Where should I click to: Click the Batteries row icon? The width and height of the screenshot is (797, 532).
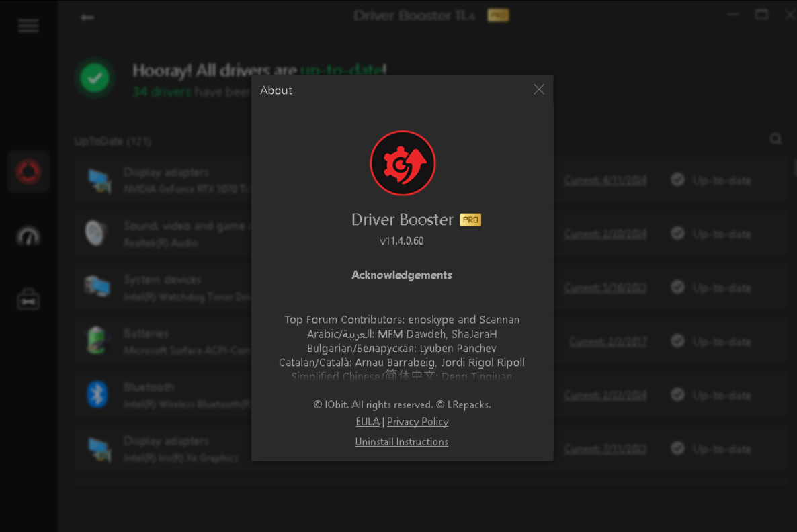[x=96, y=341]
